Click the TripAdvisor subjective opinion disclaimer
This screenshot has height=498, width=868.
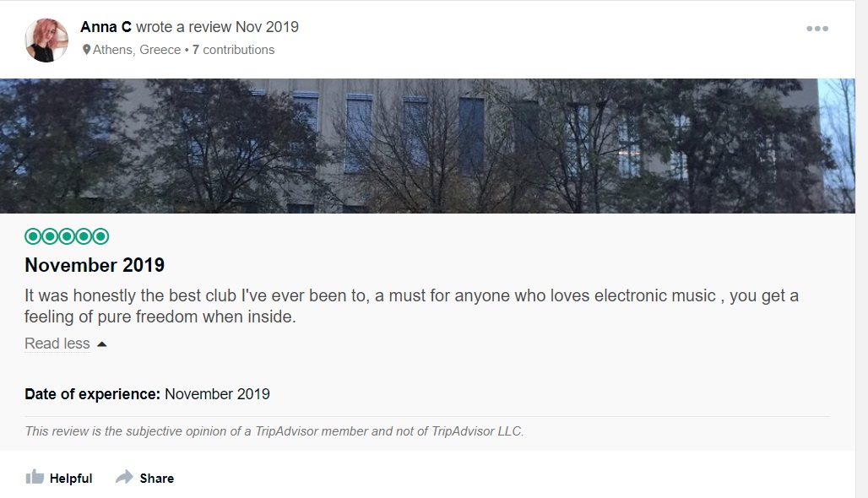[274, 431]
